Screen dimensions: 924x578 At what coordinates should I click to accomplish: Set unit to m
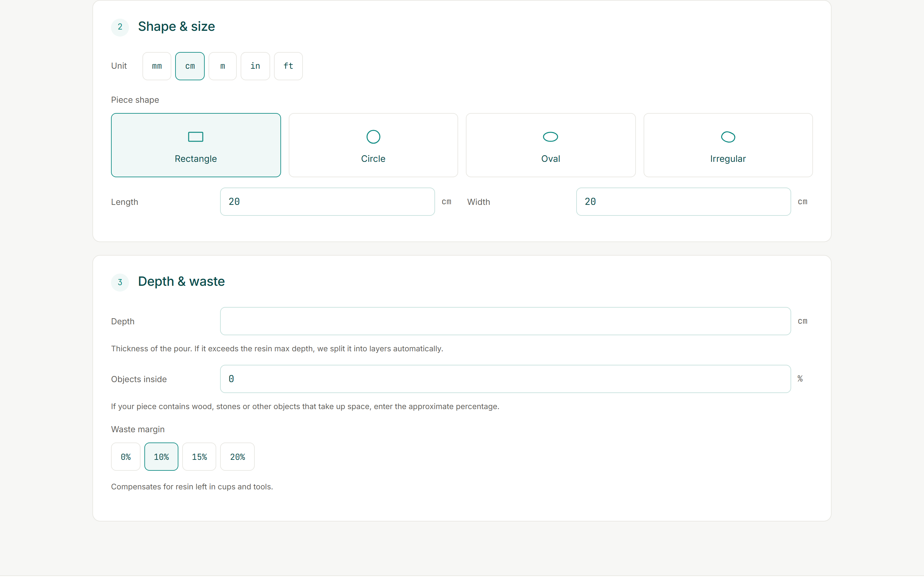tap(222, 66)
